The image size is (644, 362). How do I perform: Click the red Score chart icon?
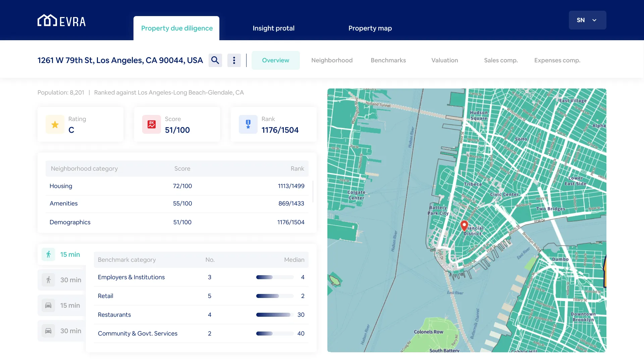[x=151, y=125]
